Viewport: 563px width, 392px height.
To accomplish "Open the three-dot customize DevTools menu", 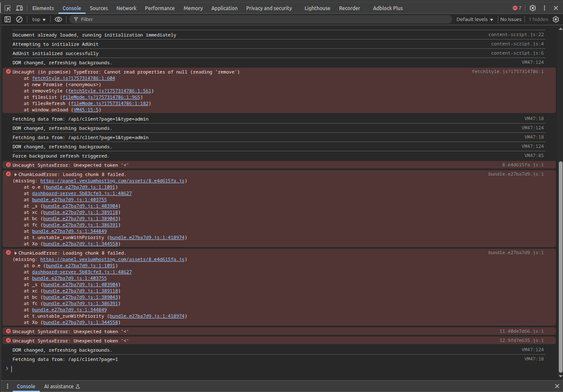I will click(545, 8).
